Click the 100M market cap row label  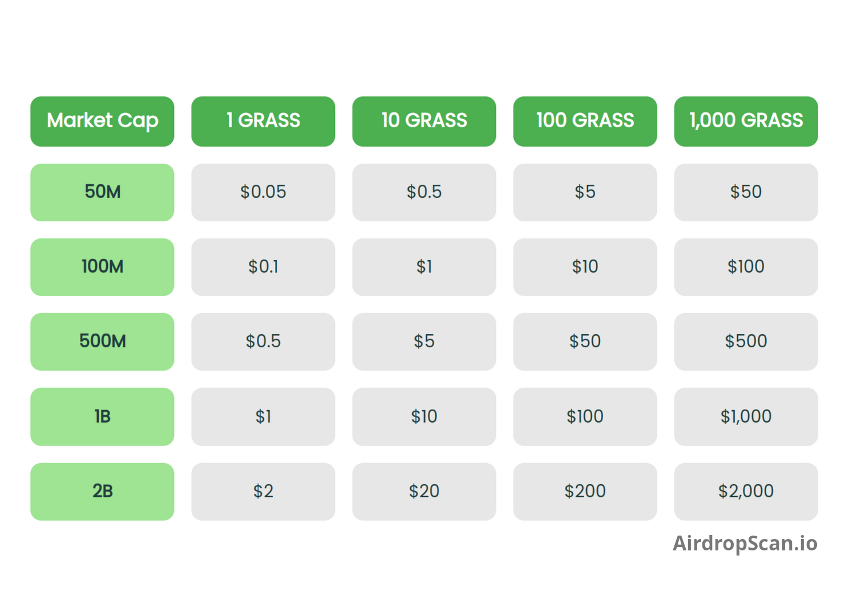click(x=102, y=267)
